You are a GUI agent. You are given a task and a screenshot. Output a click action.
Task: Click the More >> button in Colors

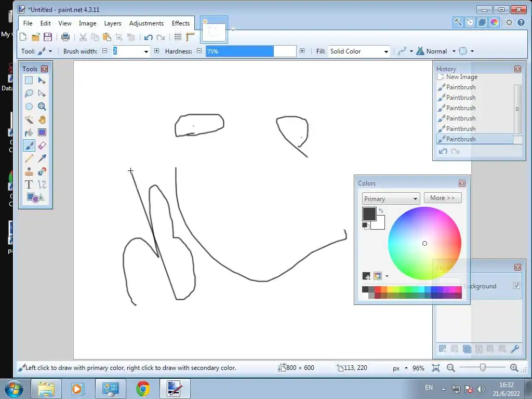coord(443,198)
